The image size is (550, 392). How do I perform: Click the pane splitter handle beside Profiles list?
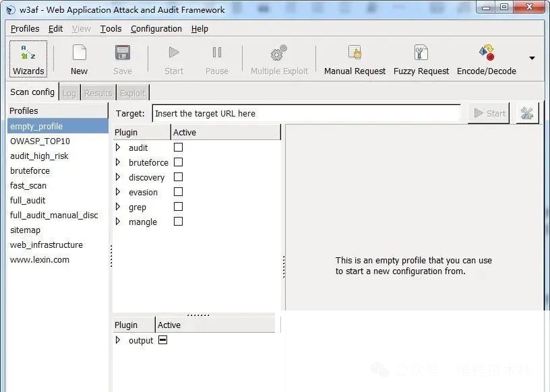(x=111, y=256)
